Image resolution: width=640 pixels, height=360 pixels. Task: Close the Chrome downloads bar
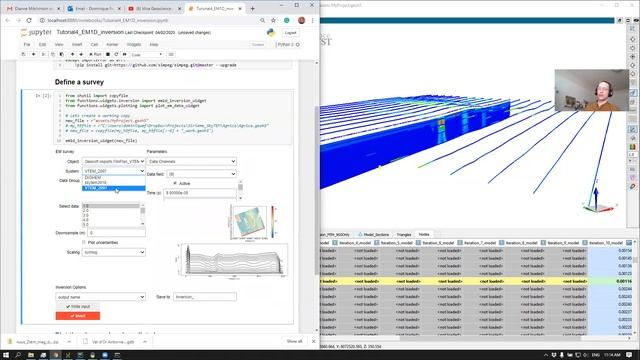[313, 341]
